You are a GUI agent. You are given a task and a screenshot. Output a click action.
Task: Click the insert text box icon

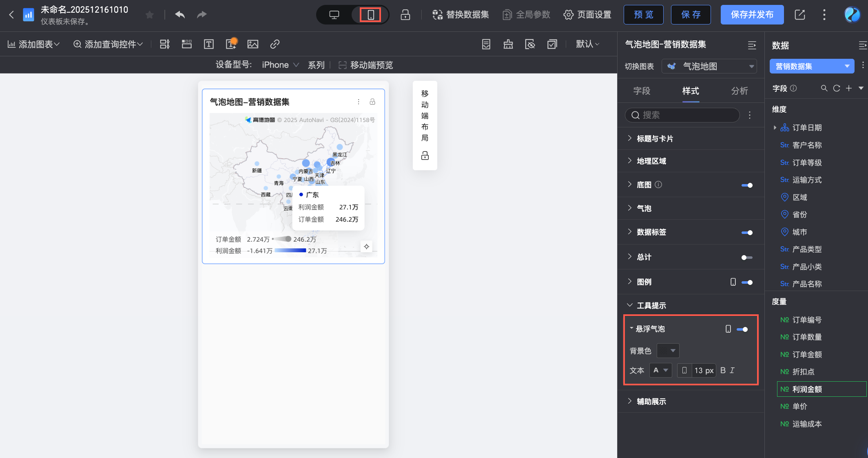point(209,44)
